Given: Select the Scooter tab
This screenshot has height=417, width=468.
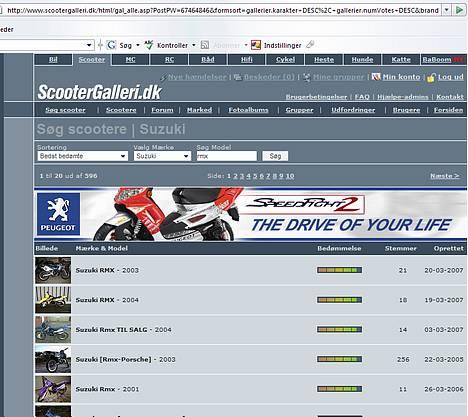Looking at the screenshot, I should pos(92,60).
